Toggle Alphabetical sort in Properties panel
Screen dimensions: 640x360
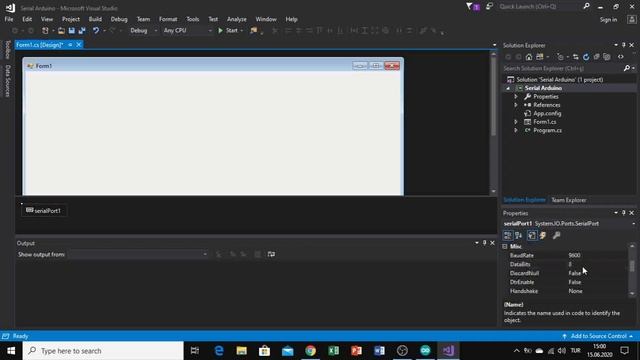click(x=519, y=236)
